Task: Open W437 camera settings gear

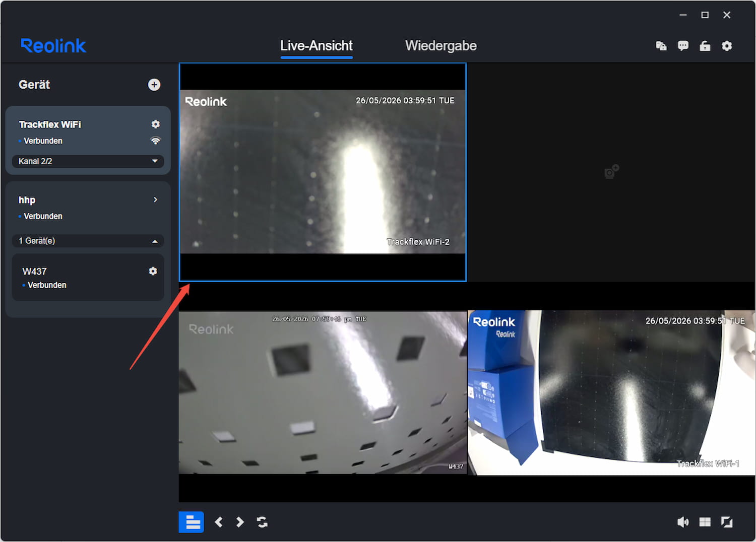Action: 153,271
